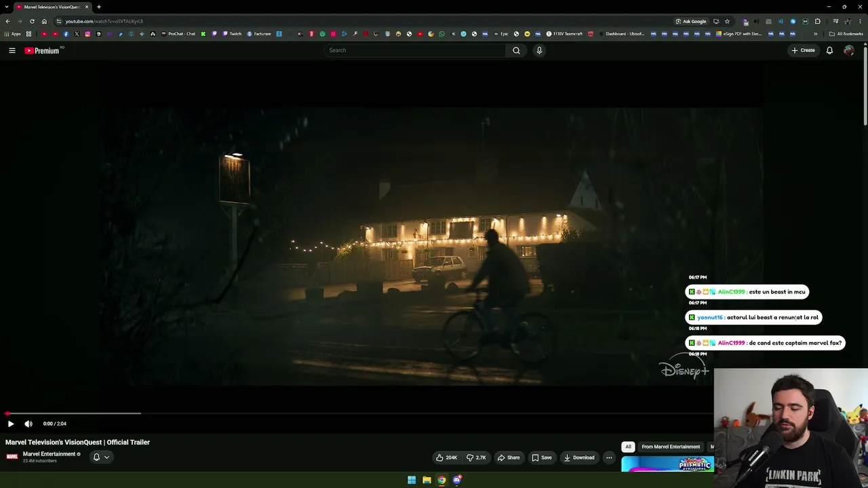Viewport: 868px width, 488px height.
Task: Open the All Bookmarks folder
Action: [x=846, y=34]
